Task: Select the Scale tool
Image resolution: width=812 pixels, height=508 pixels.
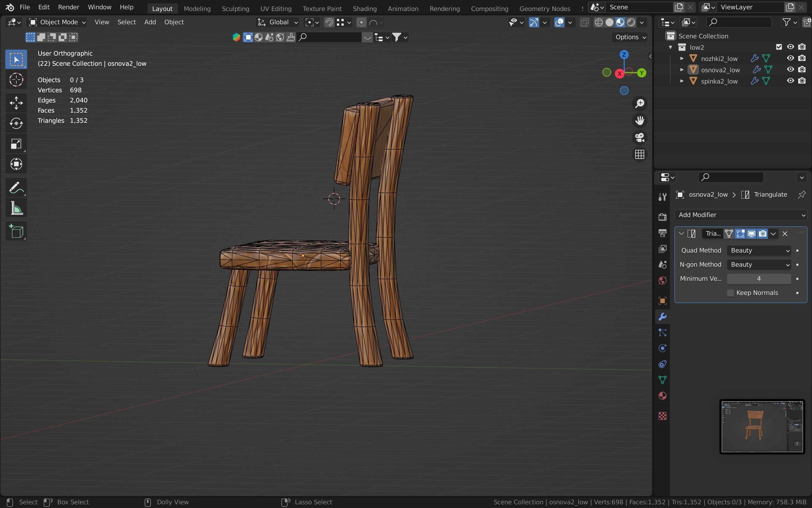Action: tap(16, 144)
